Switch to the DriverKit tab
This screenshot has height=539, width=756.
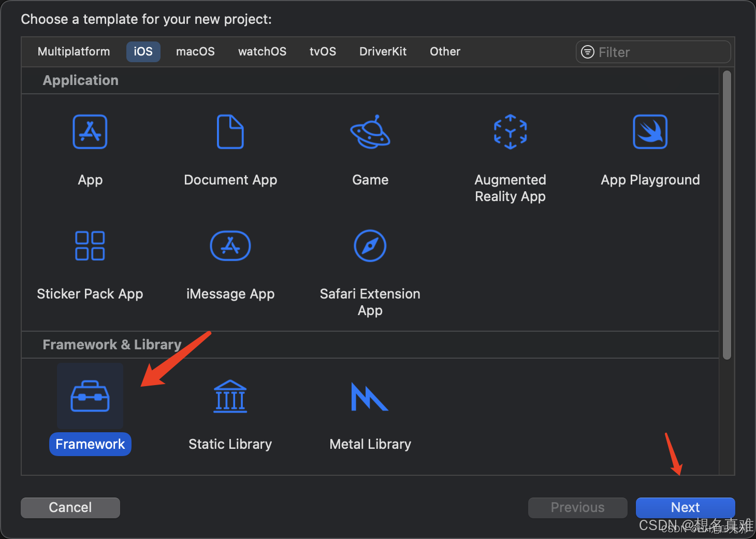coord(383,51)
